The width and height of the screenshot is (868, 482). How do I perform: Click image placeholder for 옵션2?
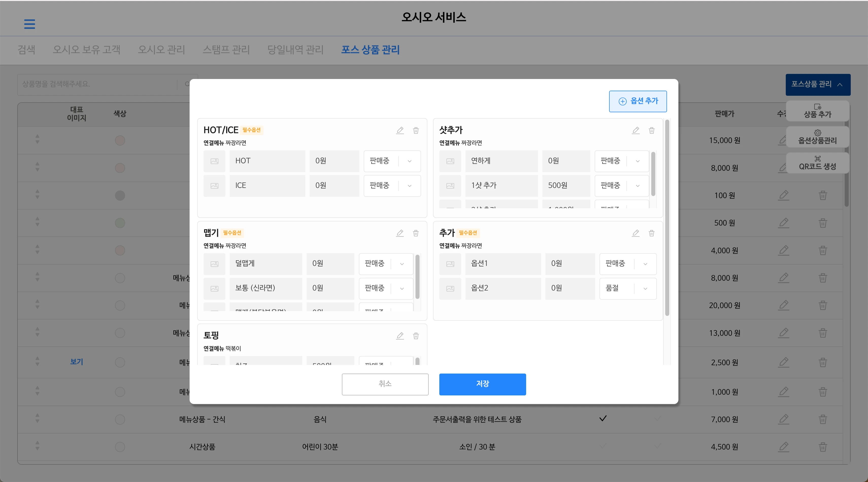point(450,288)
